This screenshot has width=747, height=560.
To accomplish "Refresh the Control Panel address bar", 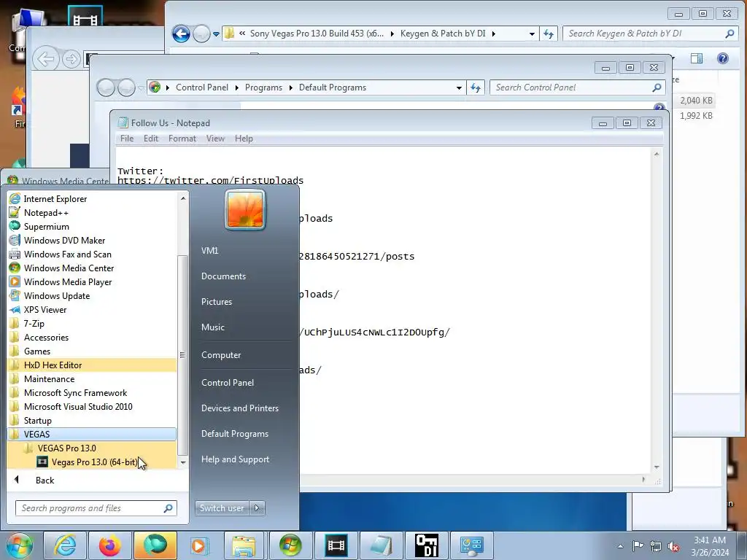I will click(x=476, y=87).
